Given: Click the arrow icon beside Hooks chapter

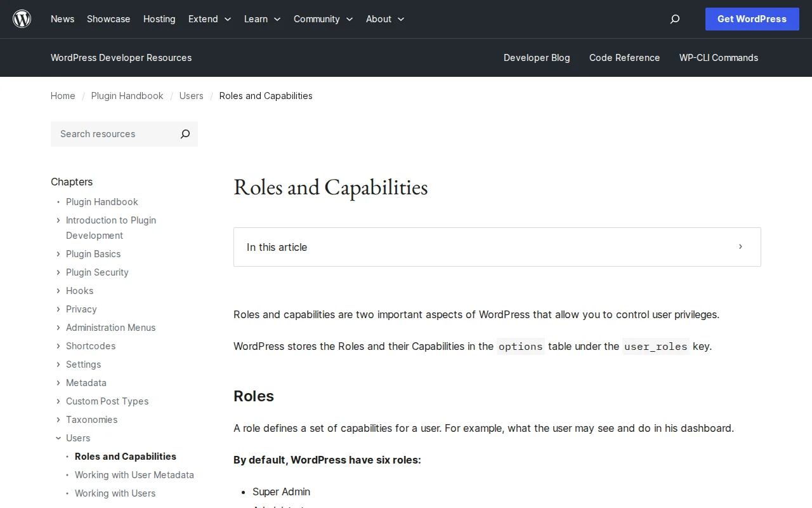Looking at the screenshot, I should 58,291.
